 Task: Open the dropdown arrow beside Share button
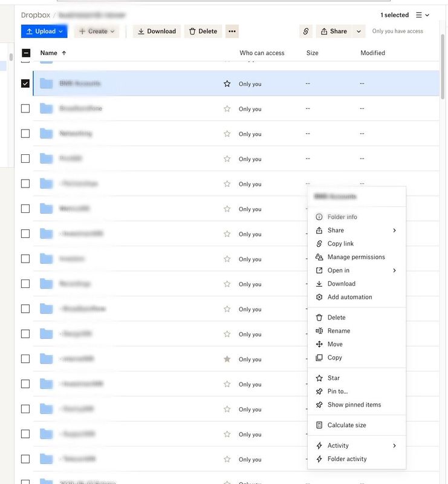359,31
